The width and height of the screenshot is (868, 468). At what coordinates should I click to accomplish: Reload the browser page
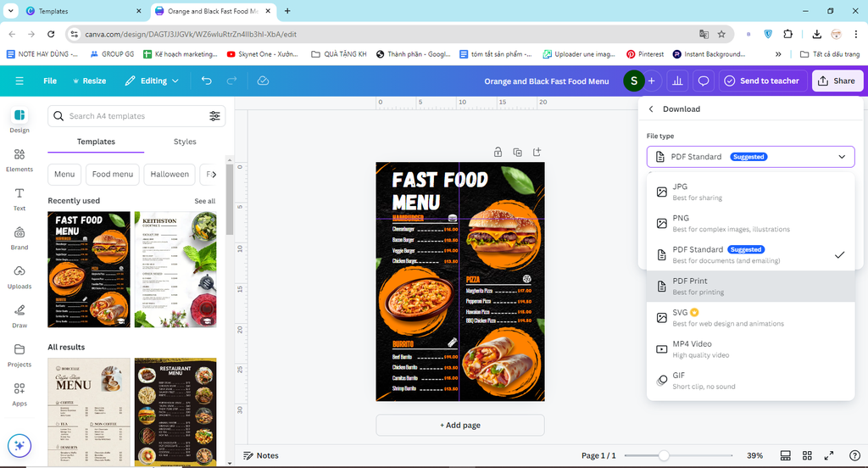point(51,34)
